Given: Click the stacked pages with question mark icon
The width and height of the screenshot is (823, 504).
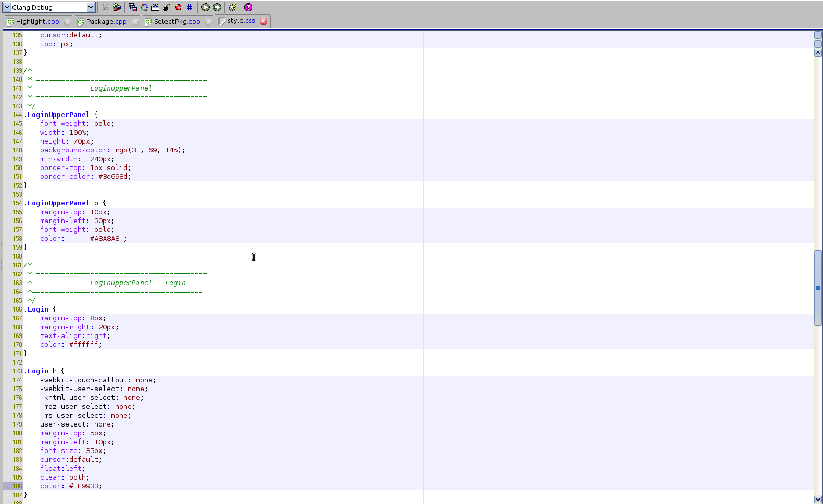Looking at the screenshot, I should pos(232,7).
